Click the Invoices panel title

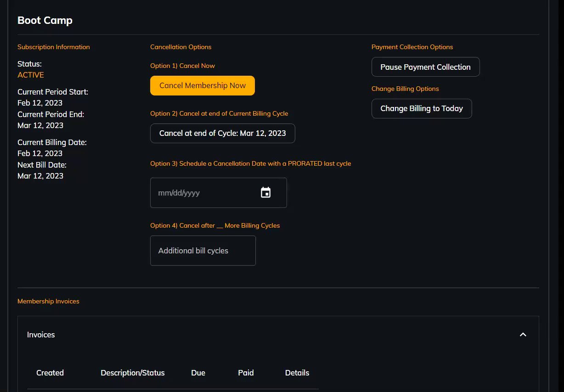coord(41,335)
